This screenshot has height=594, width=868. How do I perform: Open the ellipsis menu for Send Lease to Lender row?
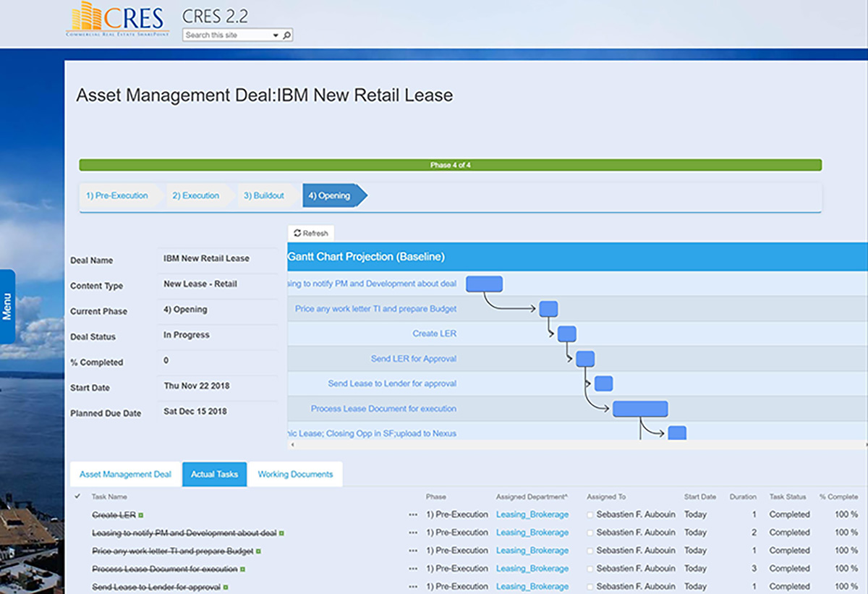(413, 587)
